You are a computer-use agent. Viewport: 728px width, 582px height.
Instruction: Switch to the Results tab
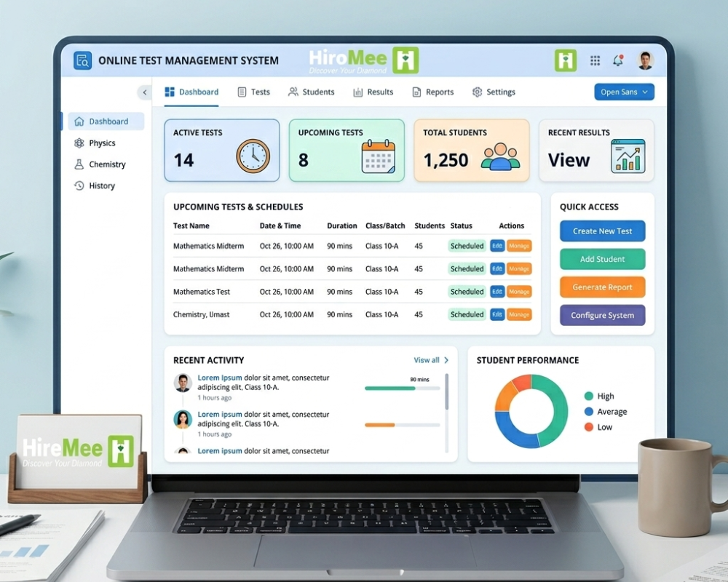click(x=373, y=92)
